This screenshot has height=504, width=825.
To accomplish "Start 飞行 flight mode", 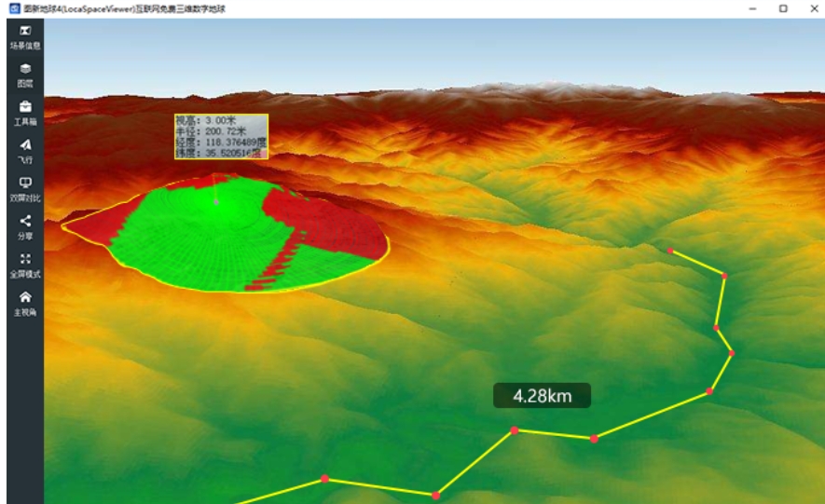I will pos(25,151).
